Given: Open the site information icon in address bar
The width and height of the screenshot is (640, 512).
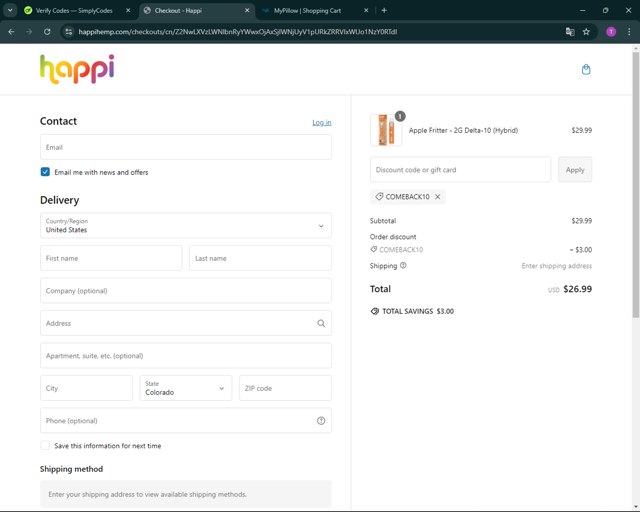Looking at the screenshot, I should tap(69, 32).
